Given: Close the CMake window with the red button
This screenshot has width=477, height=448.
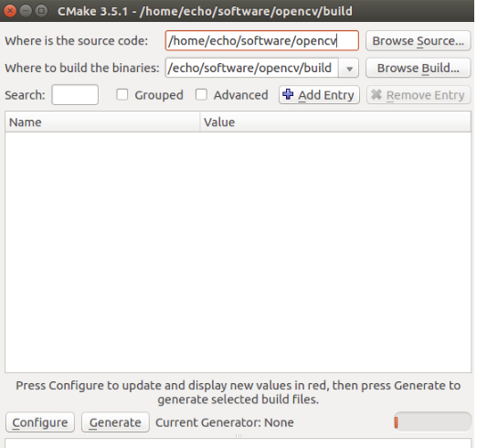Looking at the screenshot, I should click(x=10, y=11).
